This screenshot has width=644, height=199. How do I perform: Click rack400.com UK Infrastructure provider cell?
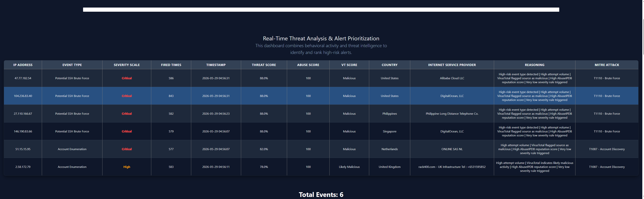452,167
